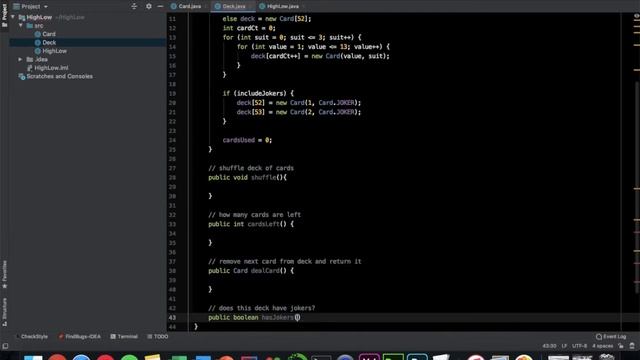
Task: Open the UTF-8 encoding selector
Action: [580, 346]
